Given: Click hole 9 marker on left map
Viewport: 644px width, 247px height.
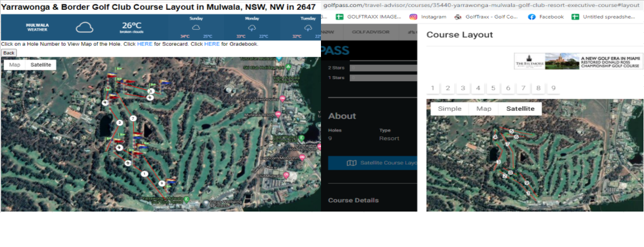Looking at the screenshot, I should pos(162,183).
